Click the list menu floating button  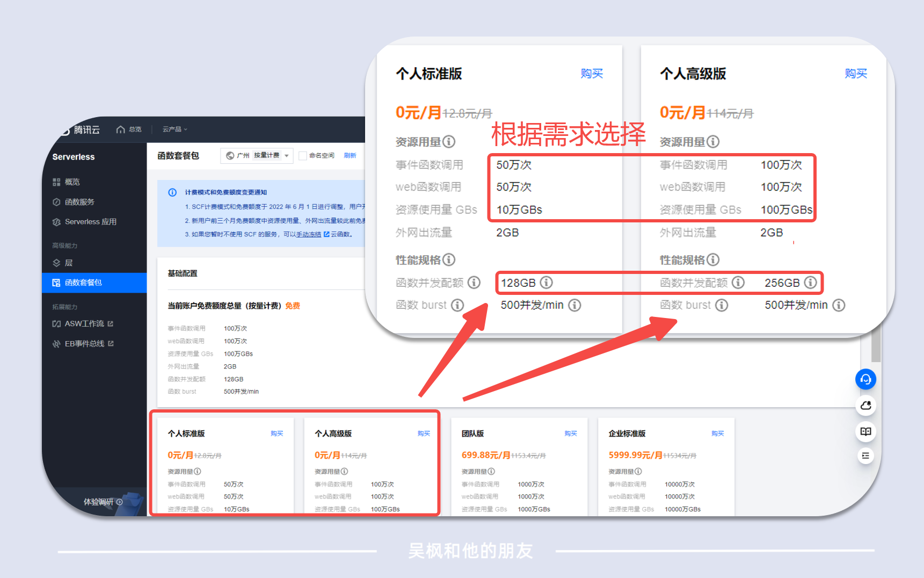865,456
